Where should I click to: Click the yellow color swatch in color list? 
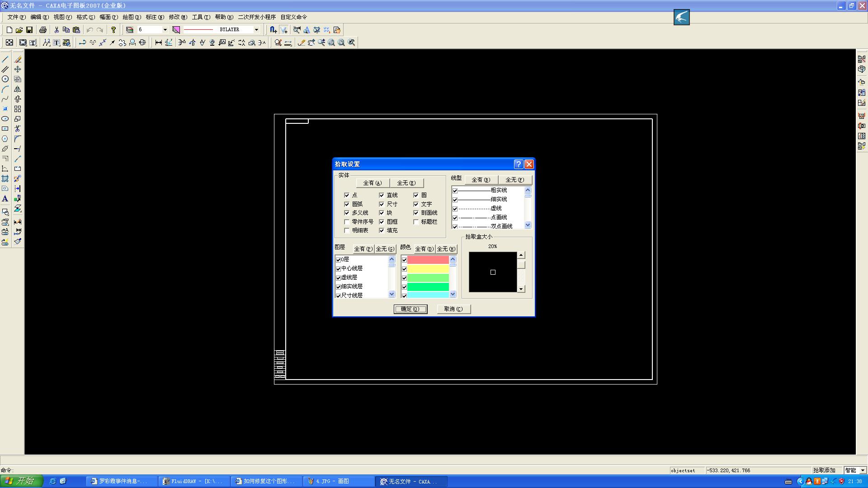428,269
